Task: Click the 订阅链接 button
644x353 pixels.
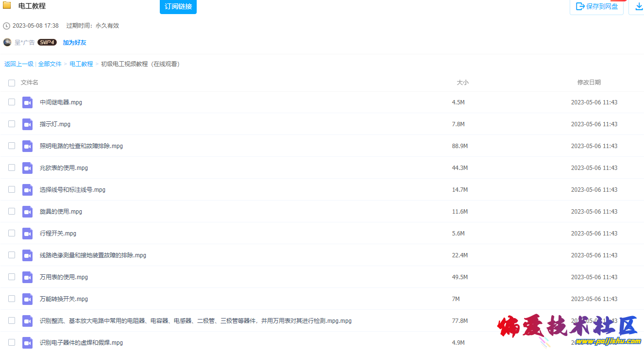Action: [178, 7]
